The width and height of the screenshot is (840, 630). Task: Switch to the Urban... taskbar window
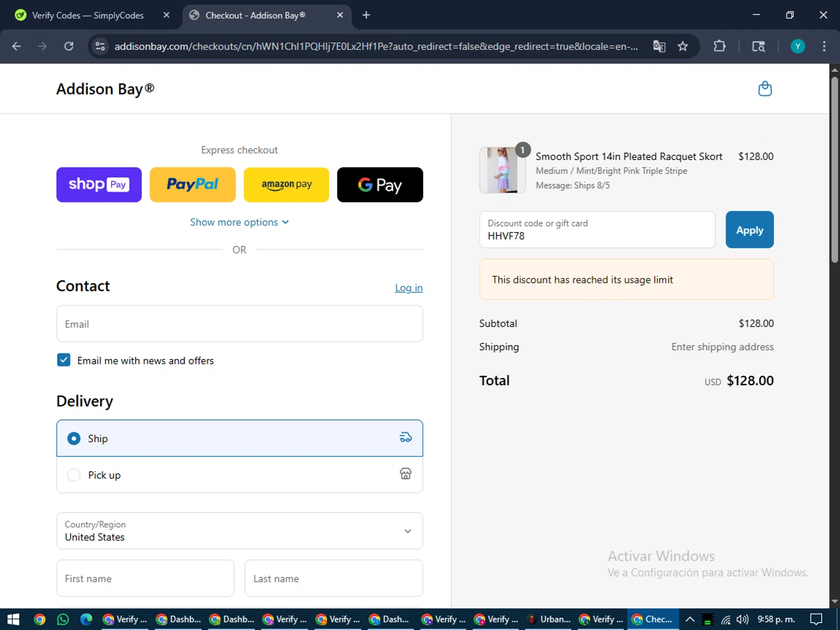[x=549, y=619]
